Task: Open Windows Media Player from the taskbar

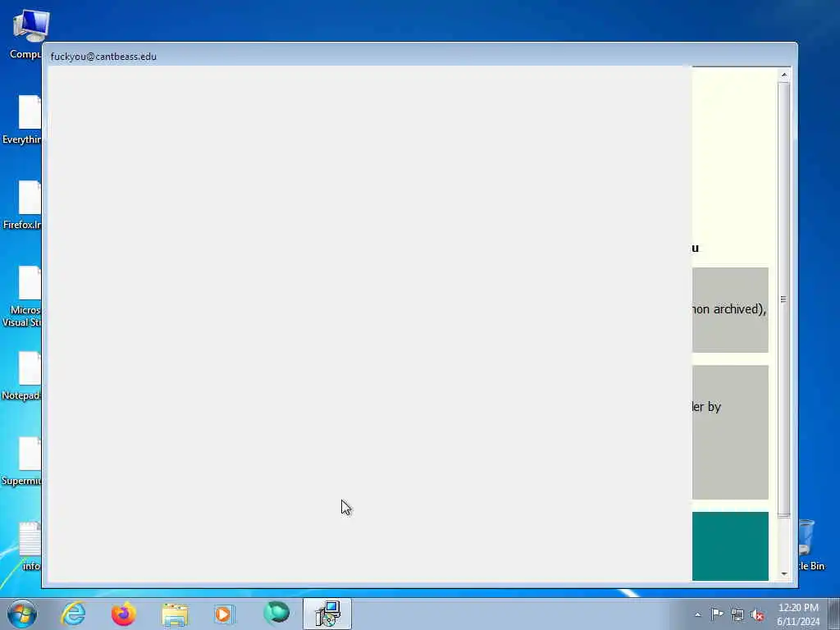Action: tap(225, 614)
